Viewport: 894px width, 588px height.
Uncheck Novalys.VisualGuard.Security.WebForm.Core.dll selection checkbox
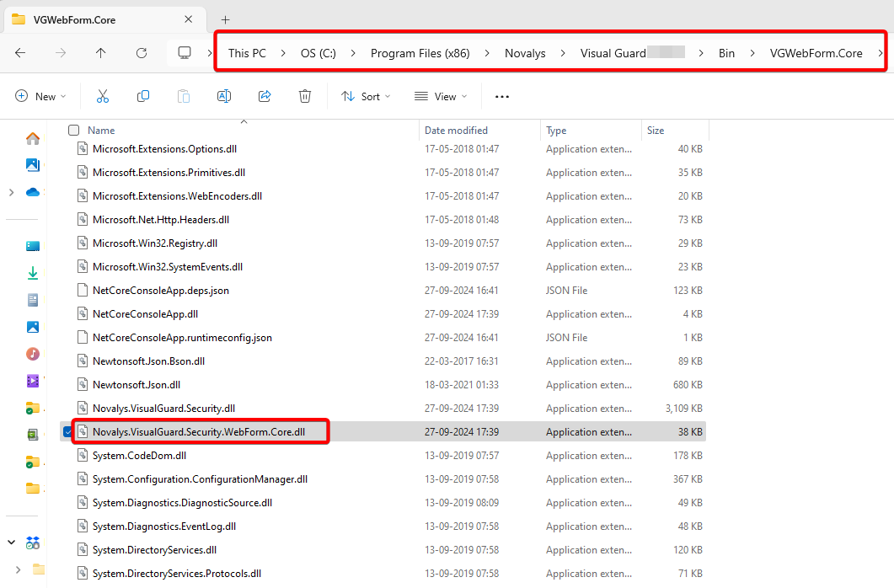pyautogui.click(x=67, y=431)
